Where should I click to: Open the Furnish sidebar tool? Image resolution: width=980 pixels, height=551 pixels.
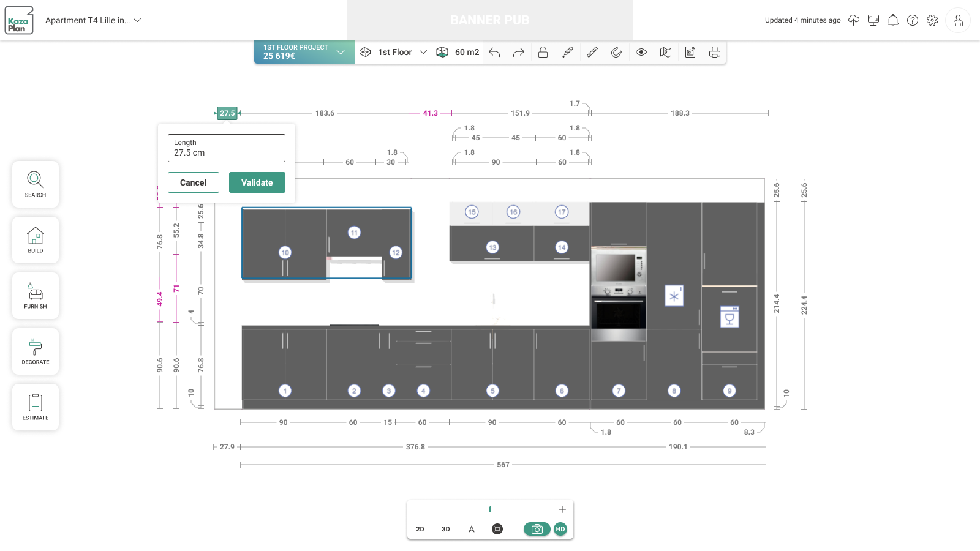coord(36,296)
